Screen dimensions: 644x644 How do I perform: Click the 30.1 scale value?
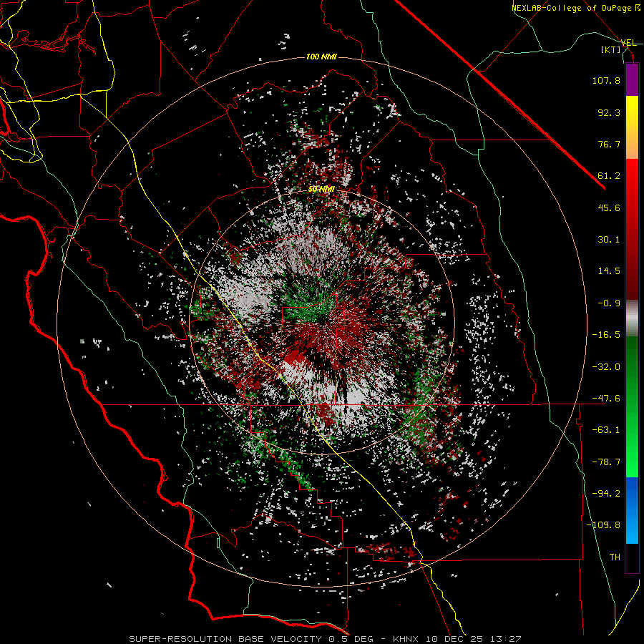[609, 240]
